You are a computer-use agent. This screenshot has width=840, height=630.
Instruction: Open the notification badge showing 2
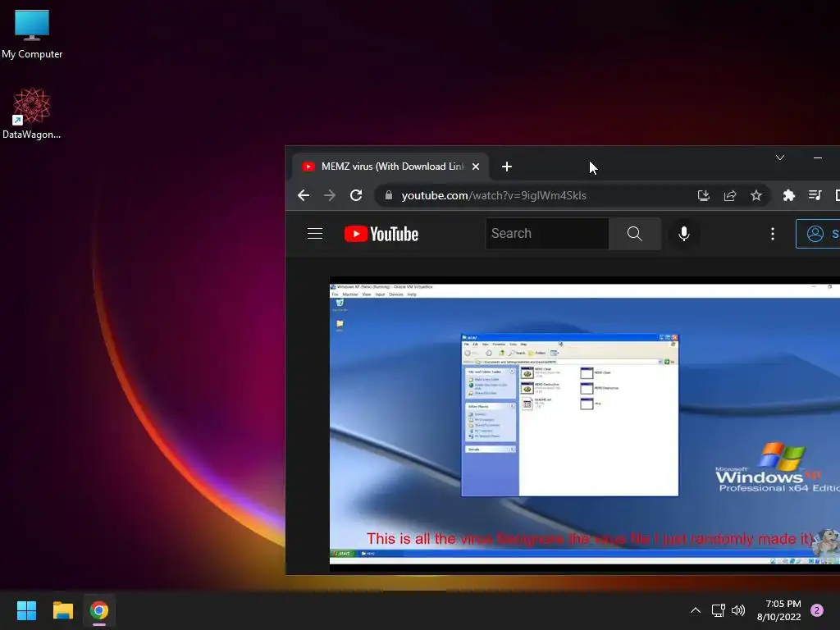coord(817,610)
